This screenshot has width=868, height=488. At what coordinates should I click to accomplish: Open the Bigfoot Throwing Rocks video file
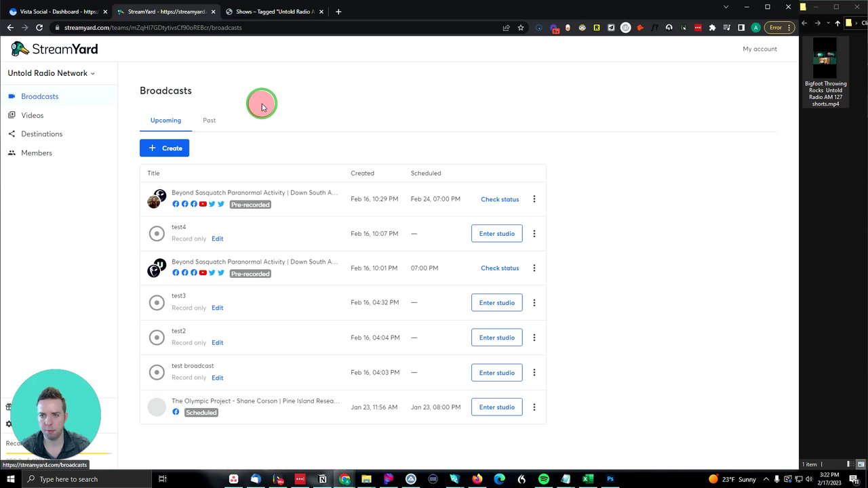(825, 72)
